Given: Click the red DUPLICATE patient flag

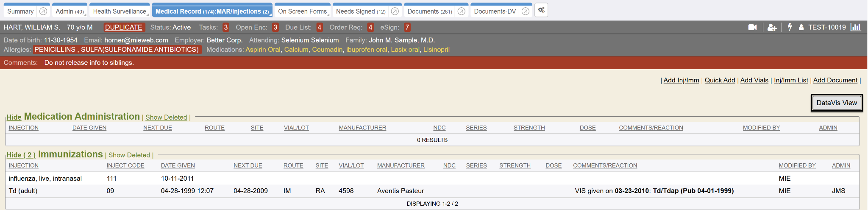Looking at the screenshot, I should tap(124, 28).
